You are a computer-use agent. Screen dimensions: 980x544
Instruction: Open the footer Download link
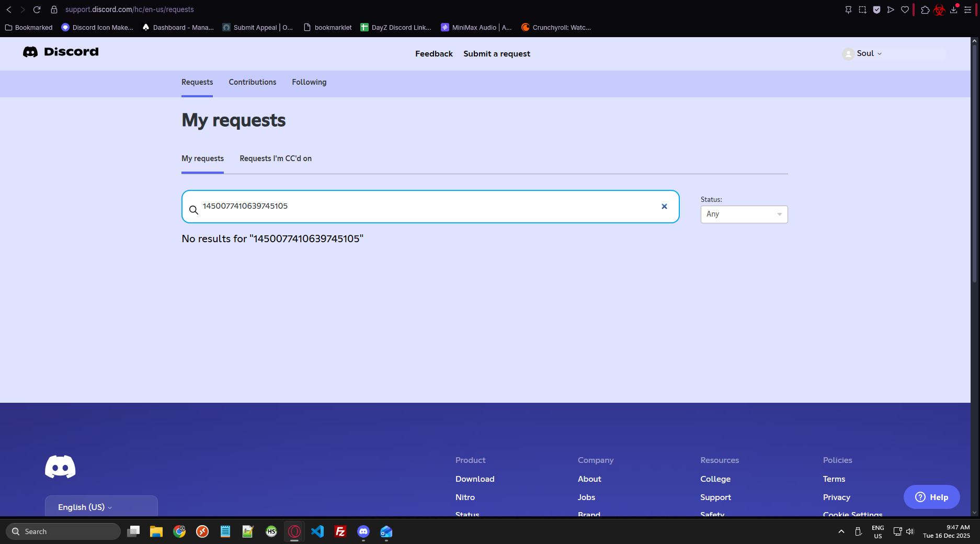475,479
